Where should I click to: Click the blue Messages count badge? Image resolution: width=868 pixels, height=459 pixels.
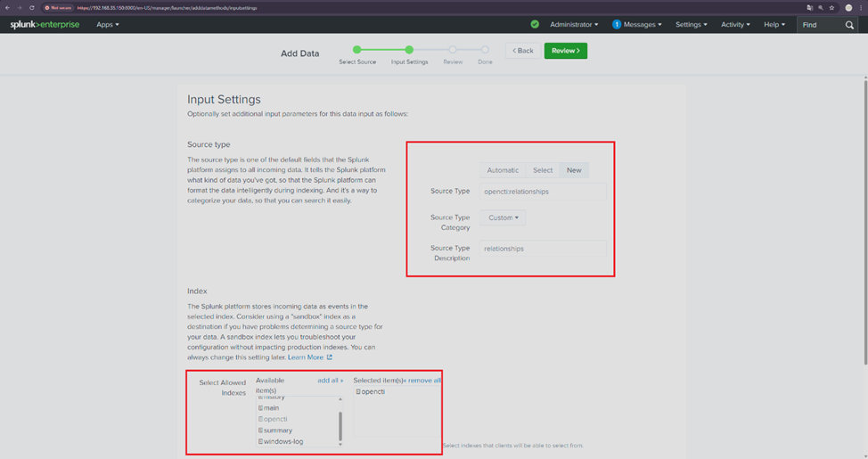pyautogui.click(x=617, y=25)
